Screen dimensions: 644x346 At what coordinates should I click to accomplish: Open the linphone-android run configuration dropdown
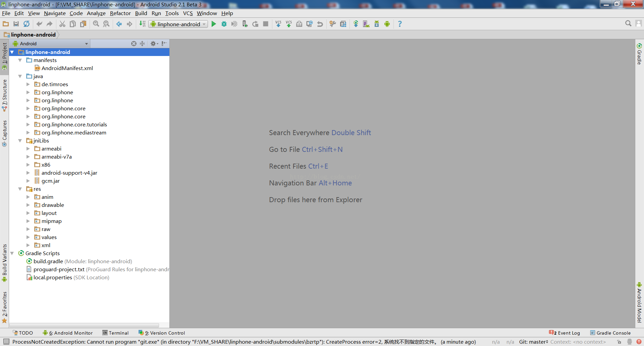point(178,24)
